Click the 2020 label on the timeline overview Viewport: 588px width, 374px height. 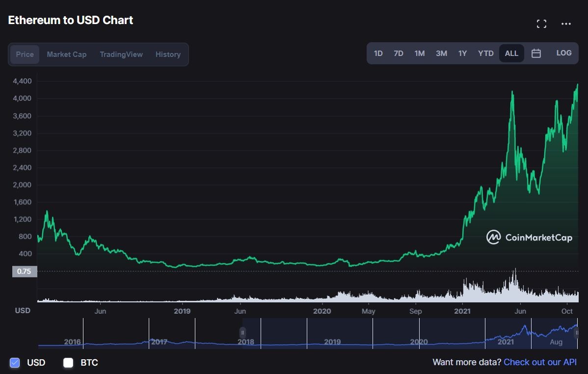[419, 342]
